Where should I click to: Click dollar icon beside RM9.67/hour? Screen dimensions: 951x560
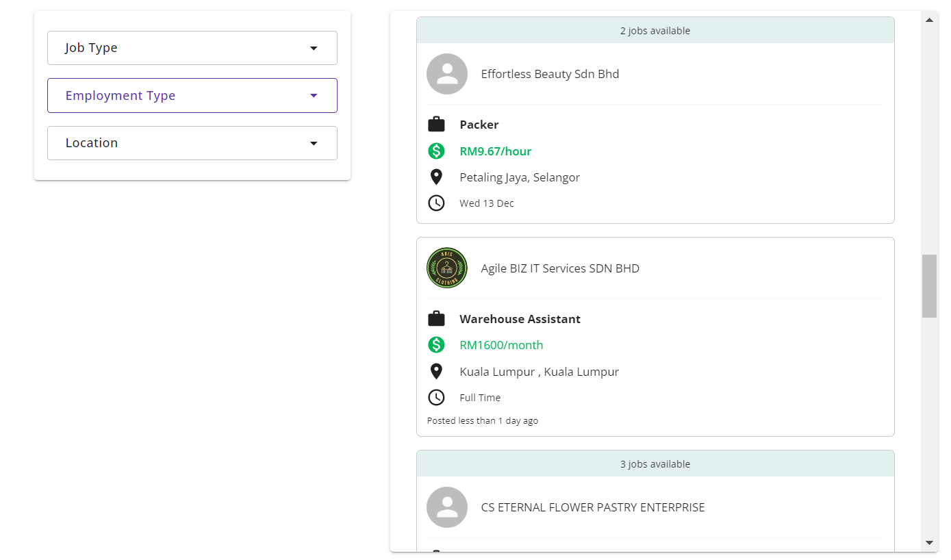[436, 151]
